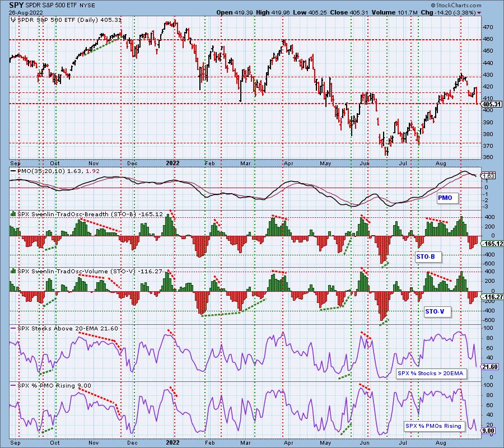
Task: Click the 470 price axis label
Action: pos(488,27)
